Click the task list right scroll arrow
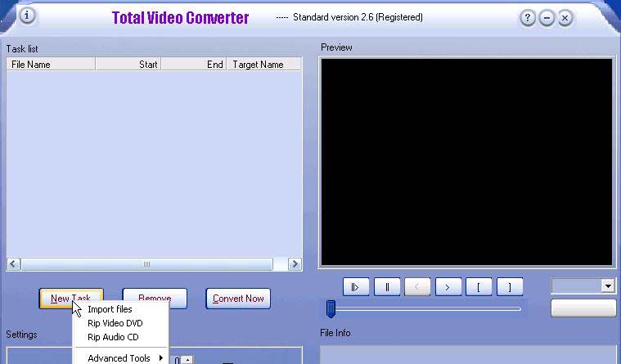 coord(295,263)
